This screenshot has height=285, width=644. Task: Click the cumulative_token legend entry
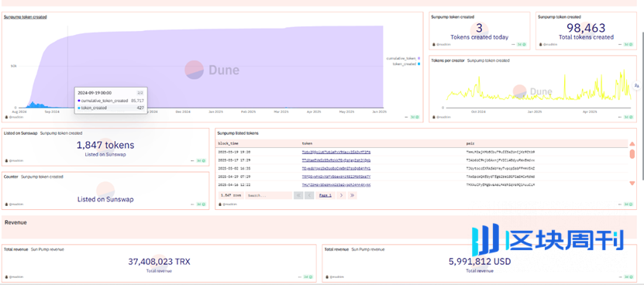pyautogui.click(x=403, y=58)
